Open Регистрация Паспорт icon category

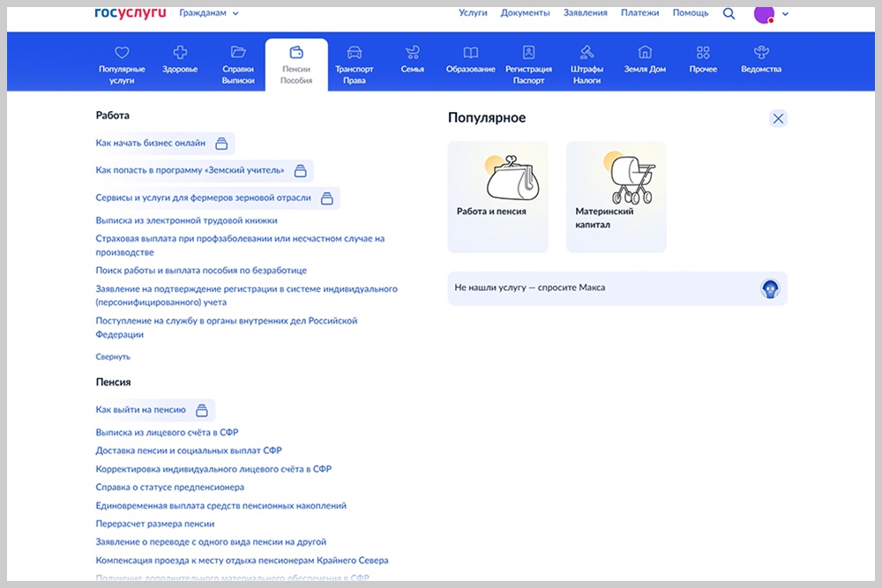pos(528,65)
